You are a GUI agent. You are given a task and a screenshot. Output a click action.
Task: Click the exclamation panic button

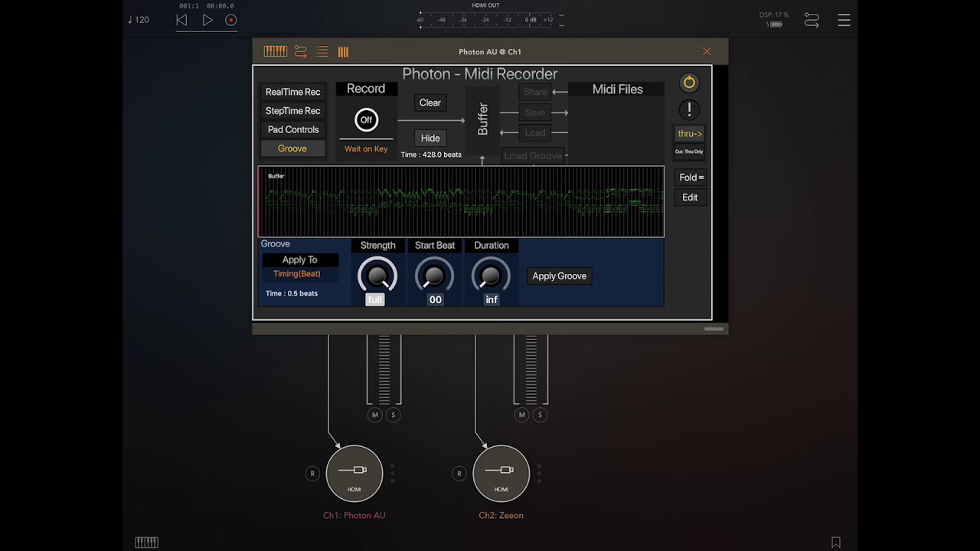689,109
